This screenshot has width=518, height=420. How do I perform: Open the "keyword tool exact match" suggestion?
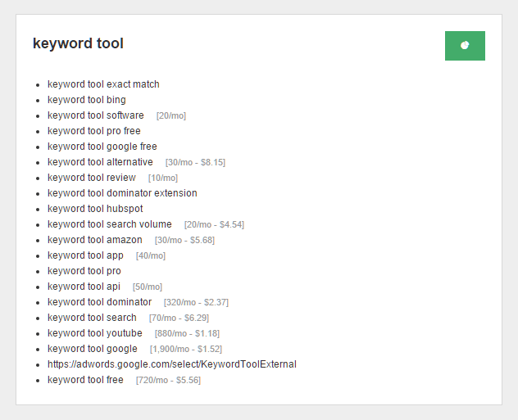[x=103, y=84]
